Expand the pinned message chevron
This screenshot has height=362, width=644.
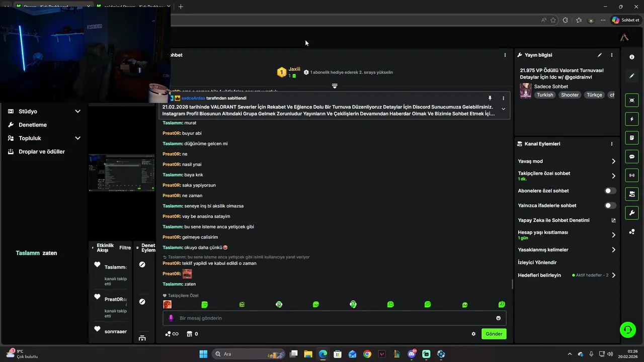tap(503, 109)
